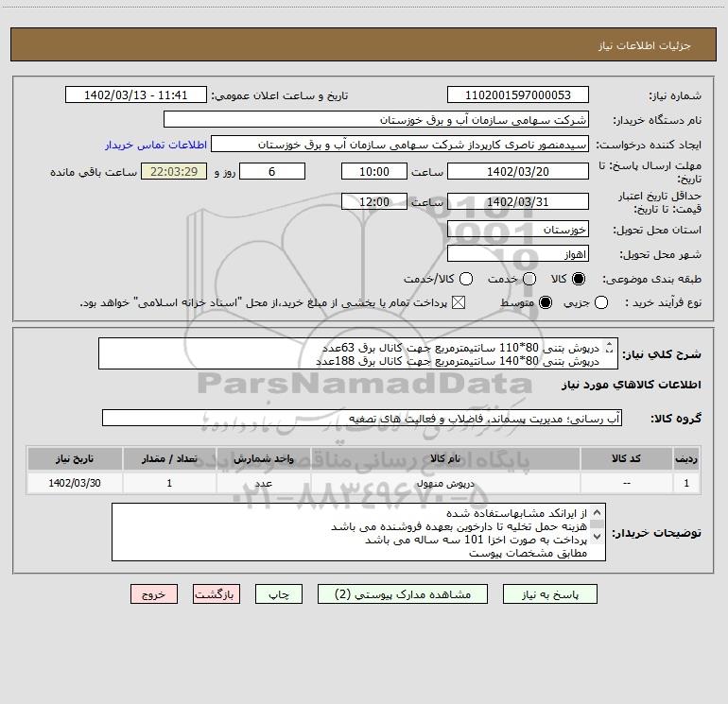This screenshot has width=728, height=704.
Task: Click the request number field 1102001597000053
Action: [518, 95]
